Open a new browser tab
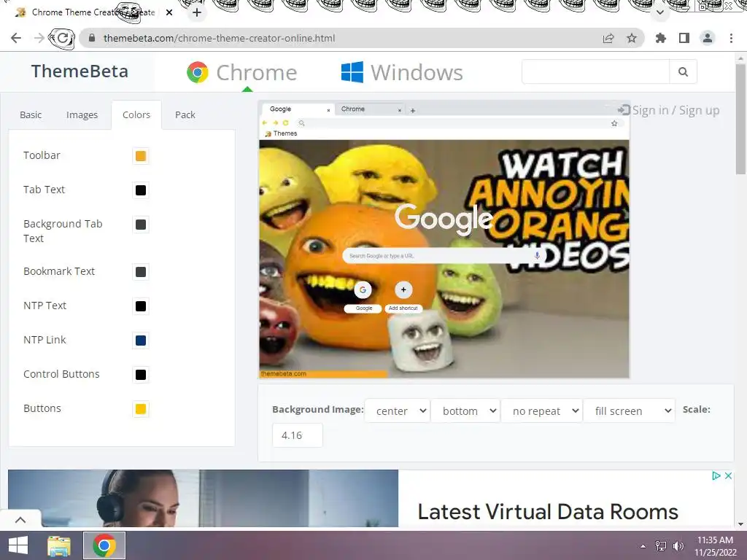The height and width of the screenshot is (560, 747). point(197,12)
